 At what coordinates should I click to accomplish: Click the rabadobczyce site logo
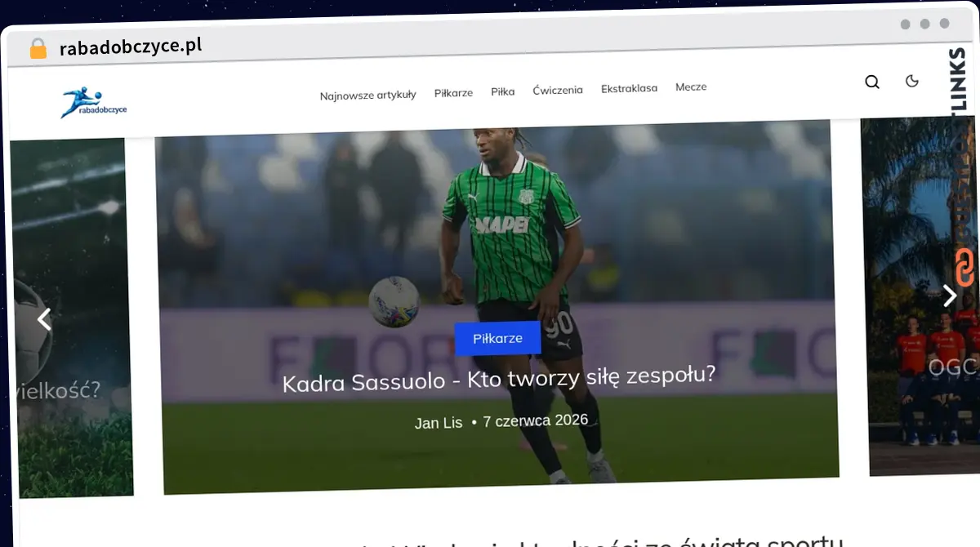(94, 103)
